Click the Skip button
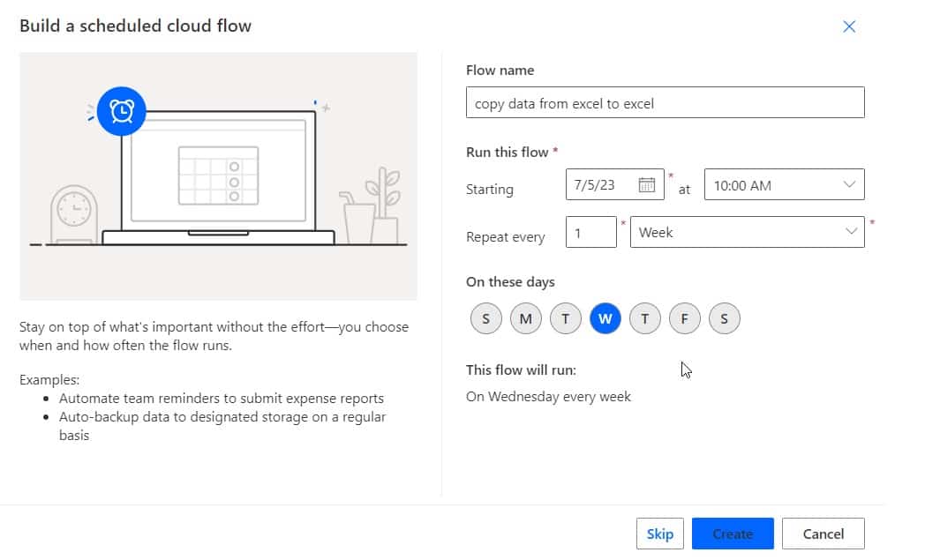The width and height of the screenshot is (940, 560). [660, 534]
